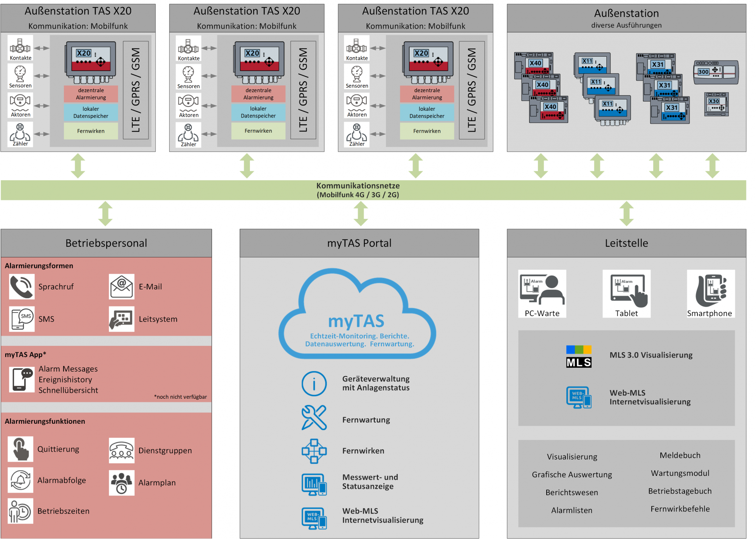Screen dimensions: 756x539
Task: Click the Smartphone icon in Leitstelle
Action: click(711, 290)
